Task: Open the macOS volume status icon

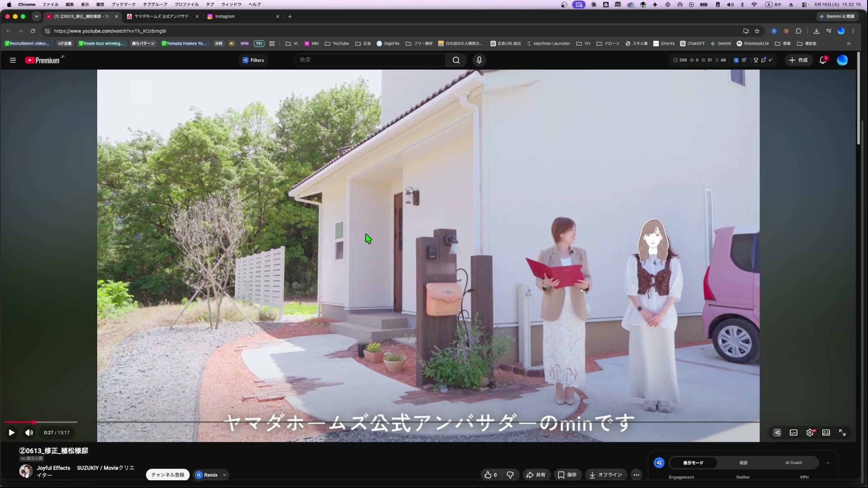Action: (x=730, y=5)
